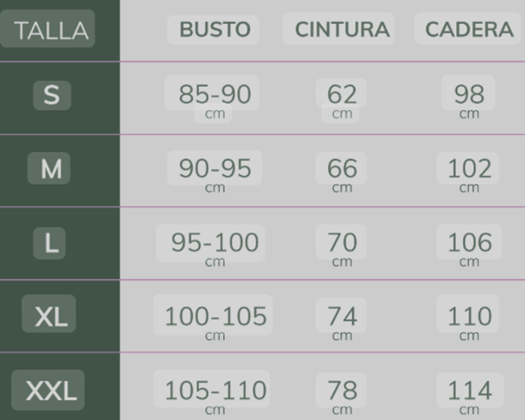Choose the XL size label
Image resolution: width=525 pixels, height=420 pixels.
pyautogui.click(x=52, y=317)
